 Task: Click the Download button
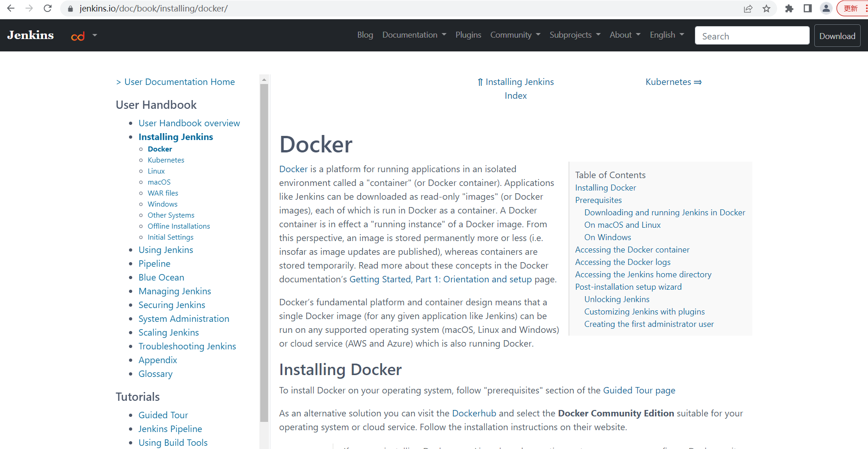click(x=837, y=36)
